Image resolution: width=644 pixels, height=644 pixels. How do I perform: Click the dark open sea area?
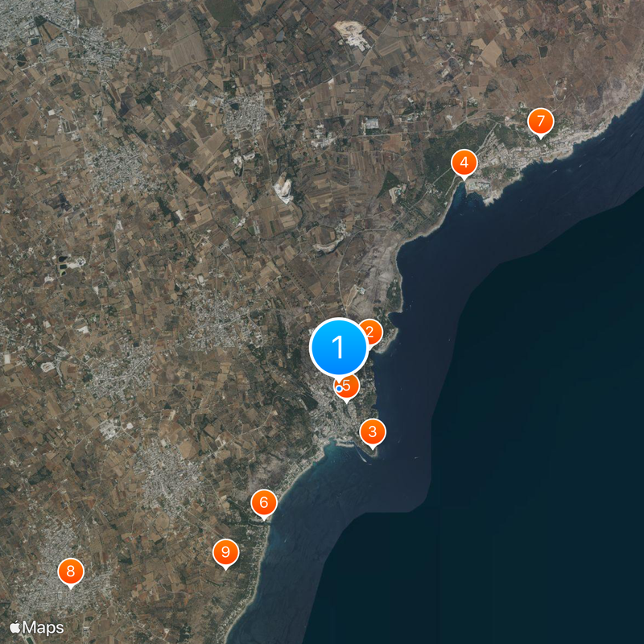[523, 443]
